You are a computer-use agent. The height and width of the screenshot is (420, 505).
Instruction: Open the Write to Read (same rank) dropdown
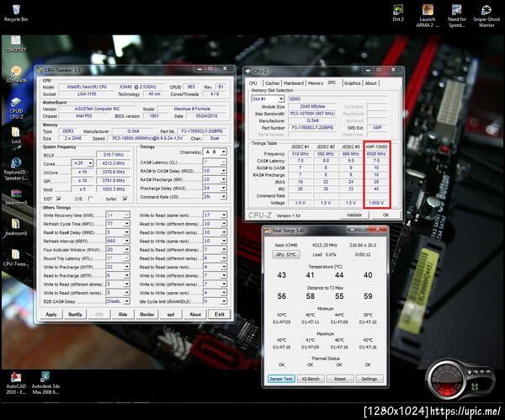click(215, 215)
